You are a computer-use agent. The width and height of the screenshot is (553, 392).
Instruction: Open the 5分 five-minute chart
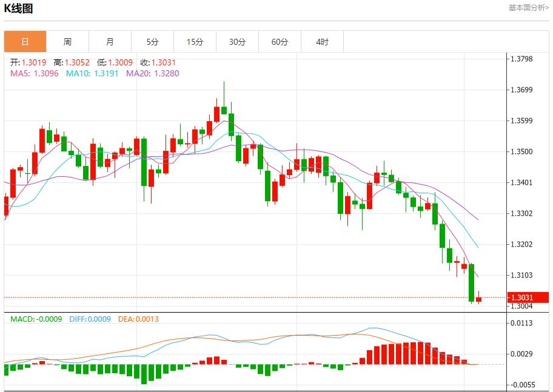pos(152,41)
